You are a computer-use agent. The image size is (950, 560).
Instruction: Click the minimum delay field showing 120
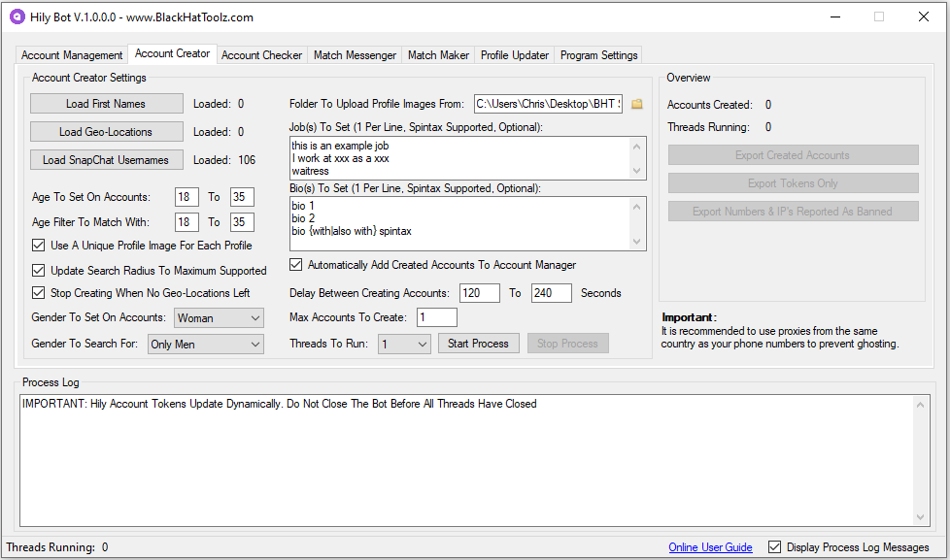pos(480,293)
